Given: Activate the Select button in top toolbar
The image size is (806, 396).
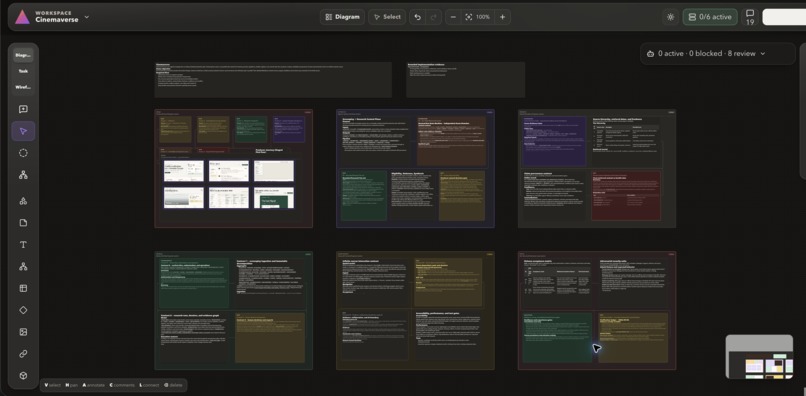Looking at the screenshot, I should click(387, 17).
